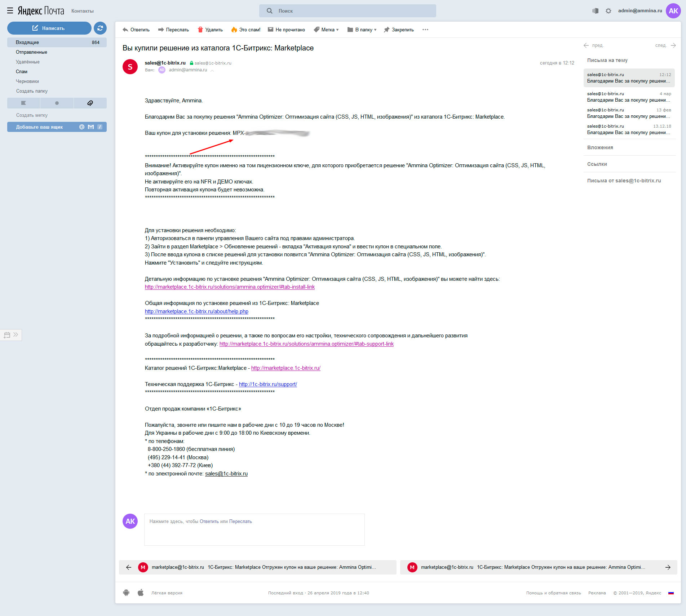686x616 pixels.
Task: Open the marketplace help.php link
Action: (x=196, y=311)
